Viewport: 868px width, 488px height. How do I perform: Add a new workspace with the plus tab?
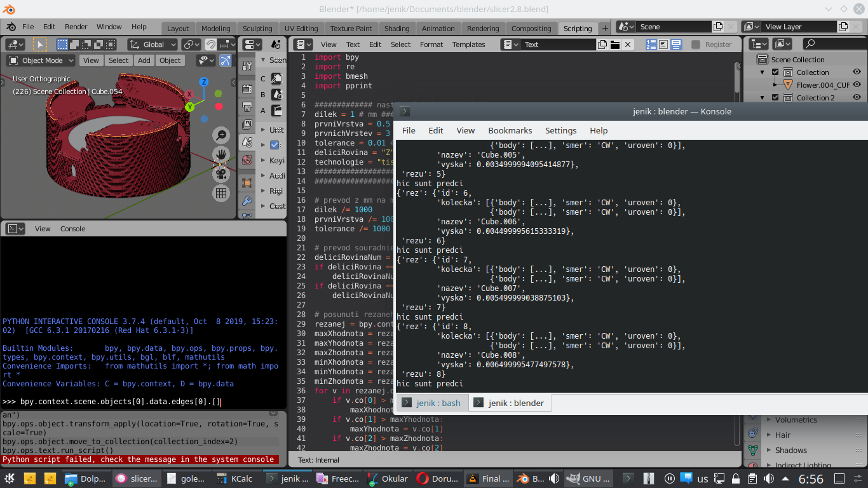click(x=605, y=29)
